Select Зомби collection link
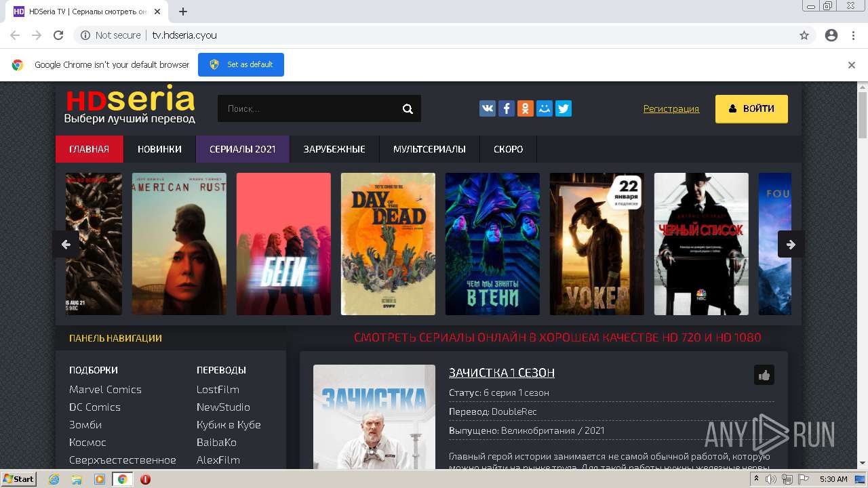The width and height of the screenshot is (868, 488). 85,424
